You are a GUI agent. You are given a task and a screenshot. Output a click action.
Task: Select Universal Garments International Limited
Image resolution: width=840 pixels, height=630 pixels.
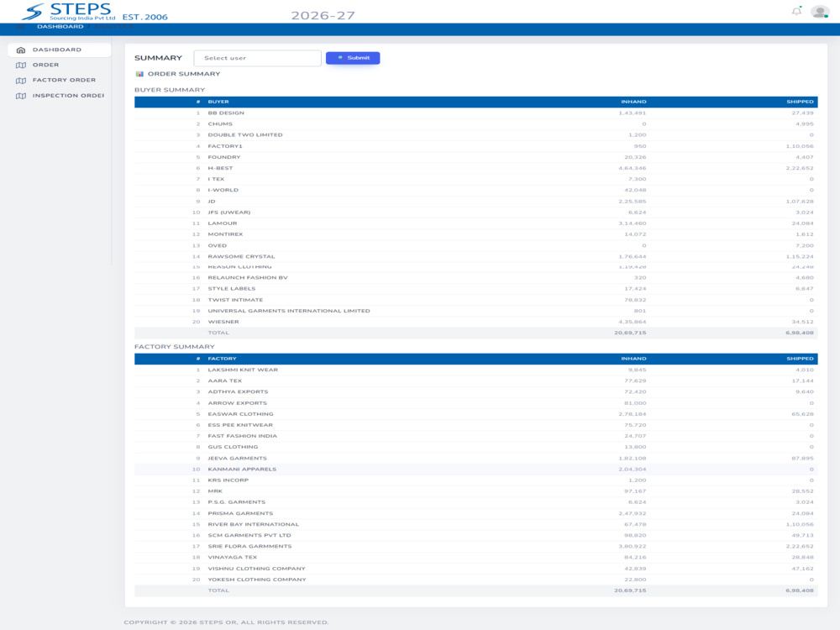pos(475,311)
